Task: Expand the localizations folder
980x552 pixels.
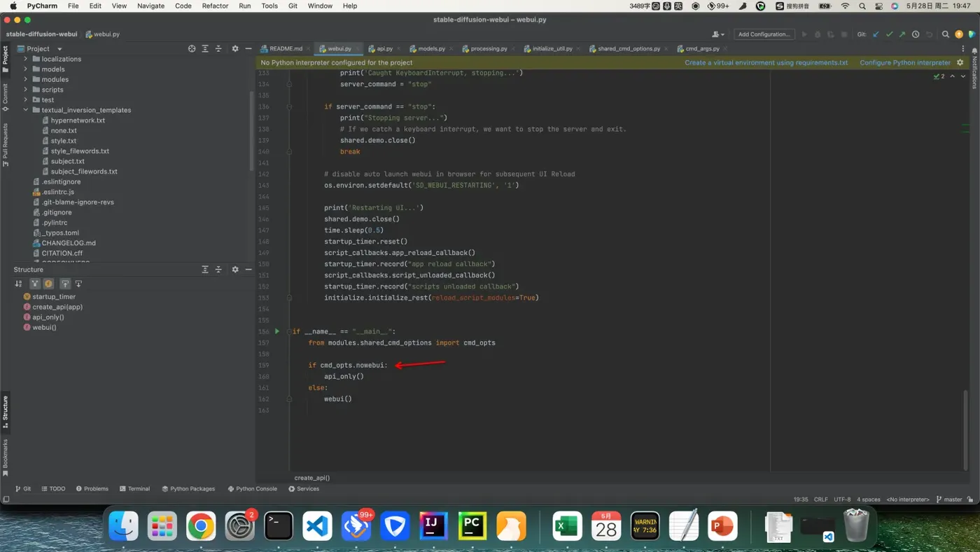Action: [x=26, y=59]
